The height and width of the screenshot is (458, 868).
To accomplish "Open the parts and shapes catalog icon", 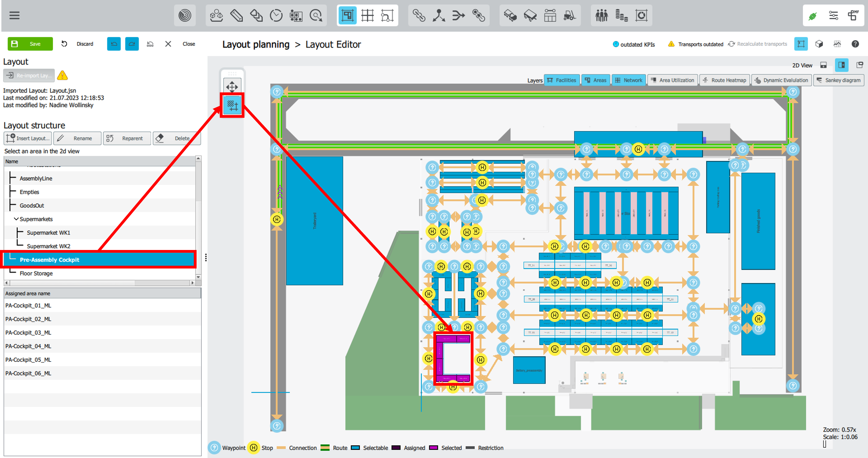I will [216, 16].
